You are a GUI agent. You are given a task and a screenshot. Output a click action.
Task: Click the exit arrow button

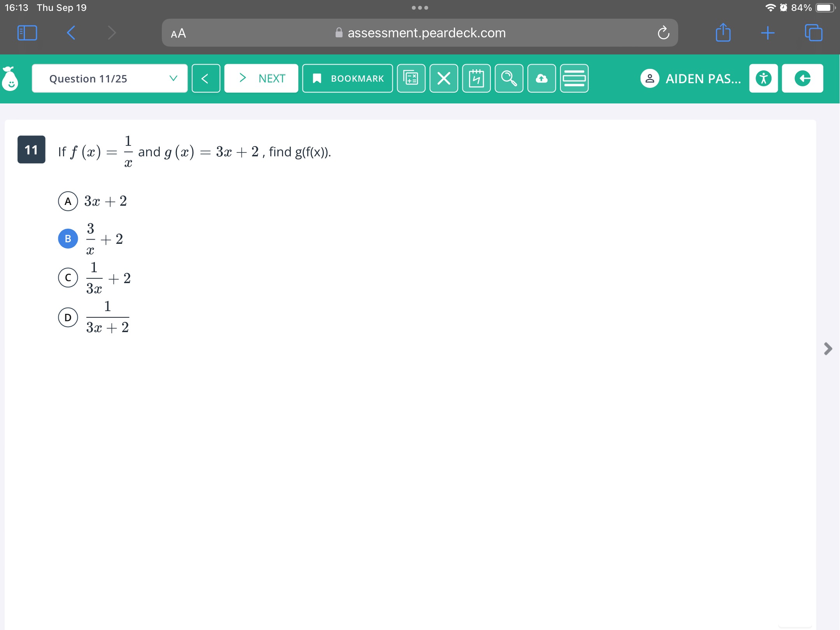[802, 78]
